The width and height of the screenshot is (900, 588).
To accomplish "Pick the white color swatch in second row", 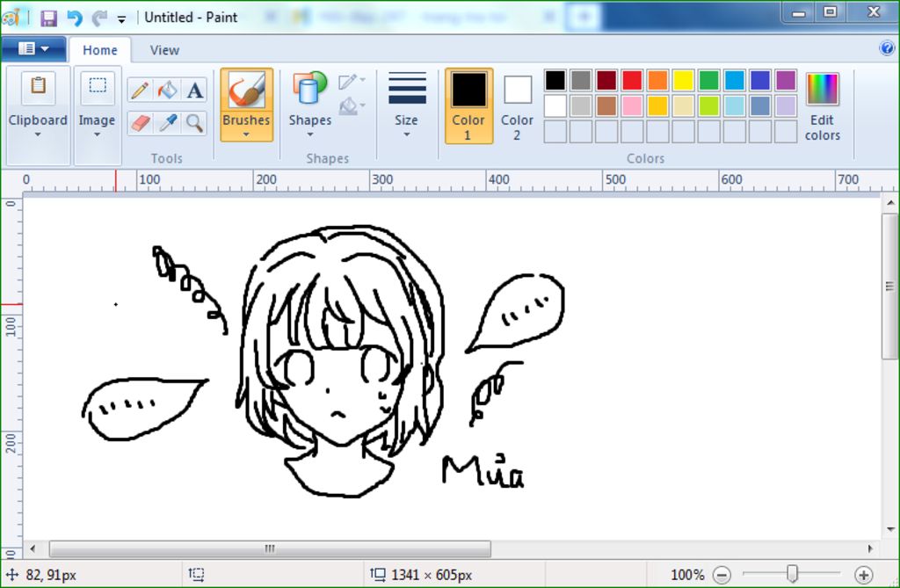I will click(555, 105).
